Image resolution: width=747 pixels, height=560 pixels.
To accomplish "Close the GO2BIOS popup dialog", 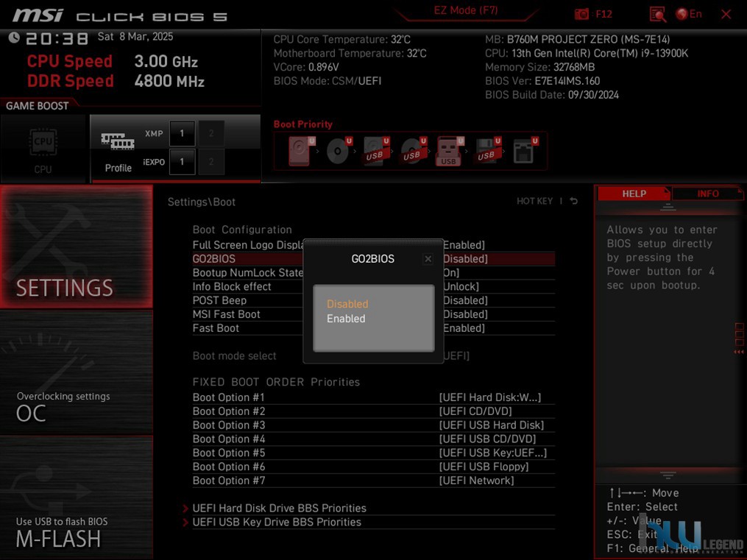I will click(428, 258).
